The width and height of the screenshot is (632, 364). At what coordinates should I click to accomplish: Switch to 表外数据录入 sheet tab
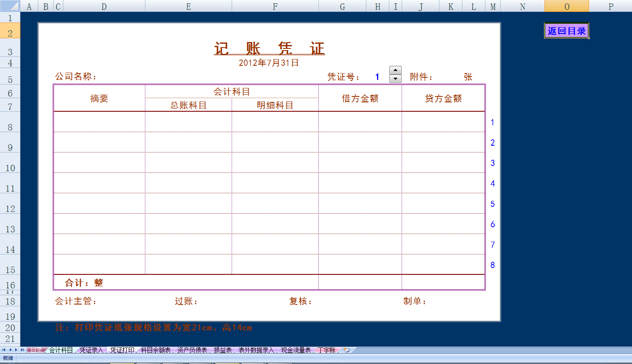256,350
